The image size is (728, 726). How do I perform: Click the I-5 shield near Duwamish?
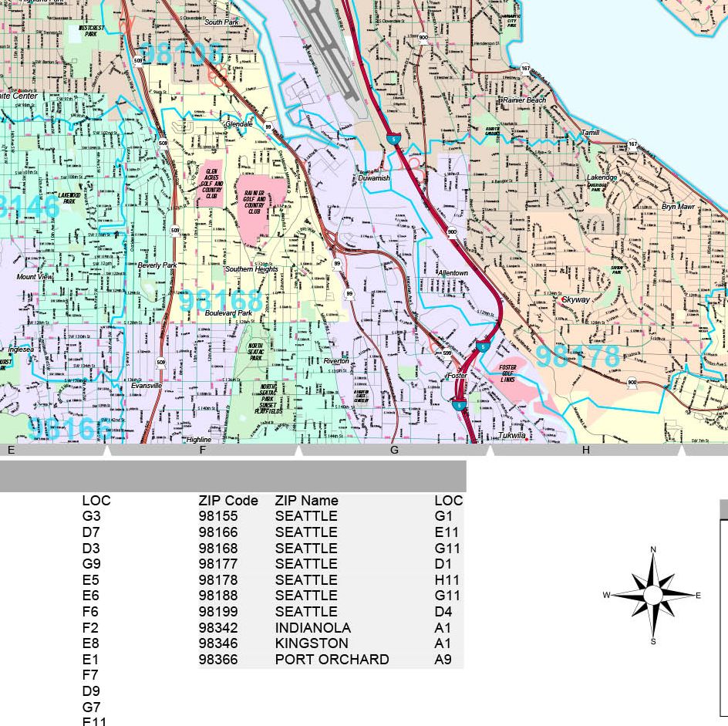pyautogui.click(x=394, y=139)
